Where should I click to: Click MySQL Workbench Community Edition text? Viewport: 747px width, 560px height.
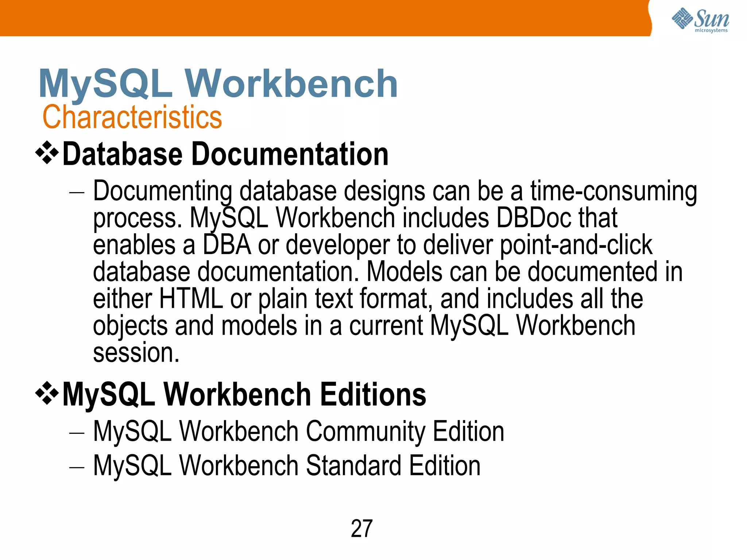(x=298, y=432)
